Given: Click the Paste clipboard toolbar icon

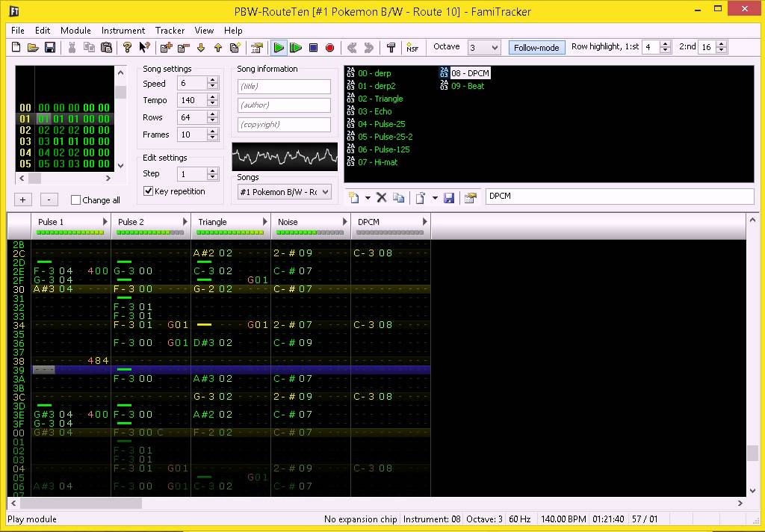Looking at the screenshot, I should [x=106, y=47].
